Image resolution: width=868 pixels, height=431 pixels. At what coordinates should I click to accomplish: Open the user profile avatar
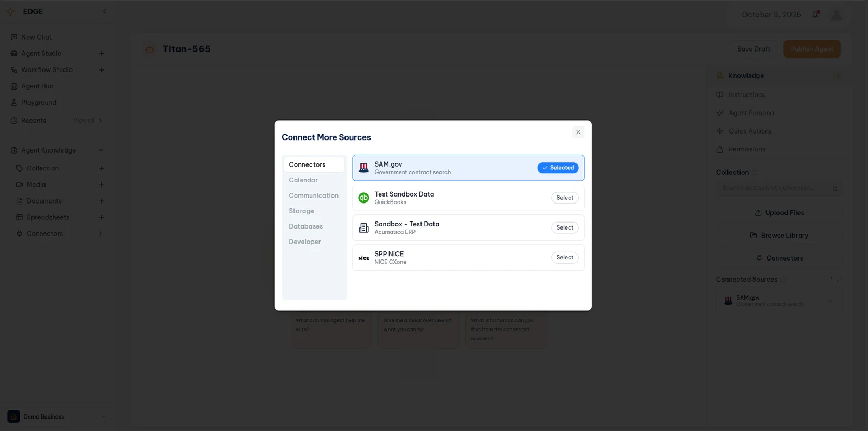[x=837, y=15]
